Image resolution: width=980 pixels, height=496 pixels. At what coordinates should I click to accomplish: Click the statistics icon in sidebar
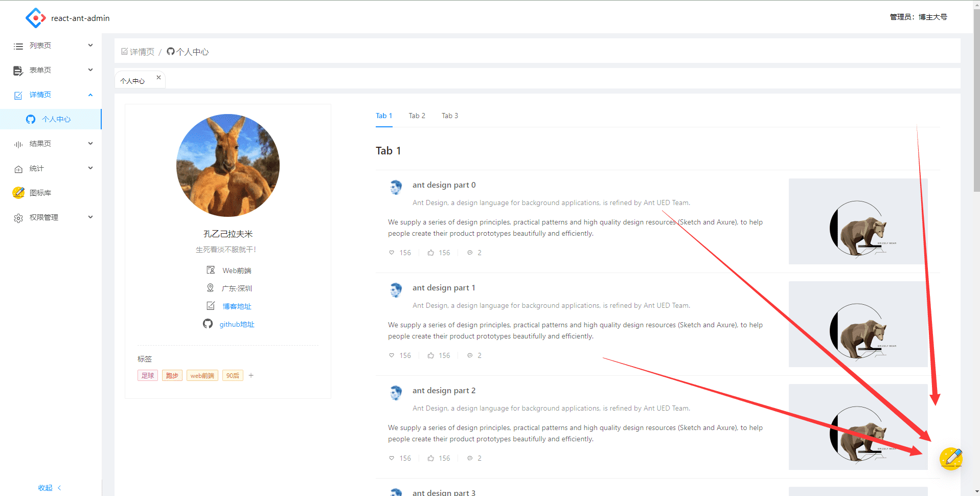point(18,169)
